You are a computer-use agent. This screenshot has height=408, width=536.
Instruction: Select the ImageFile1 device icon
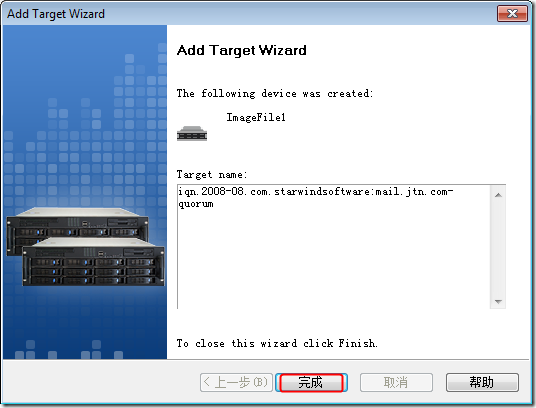192,133
